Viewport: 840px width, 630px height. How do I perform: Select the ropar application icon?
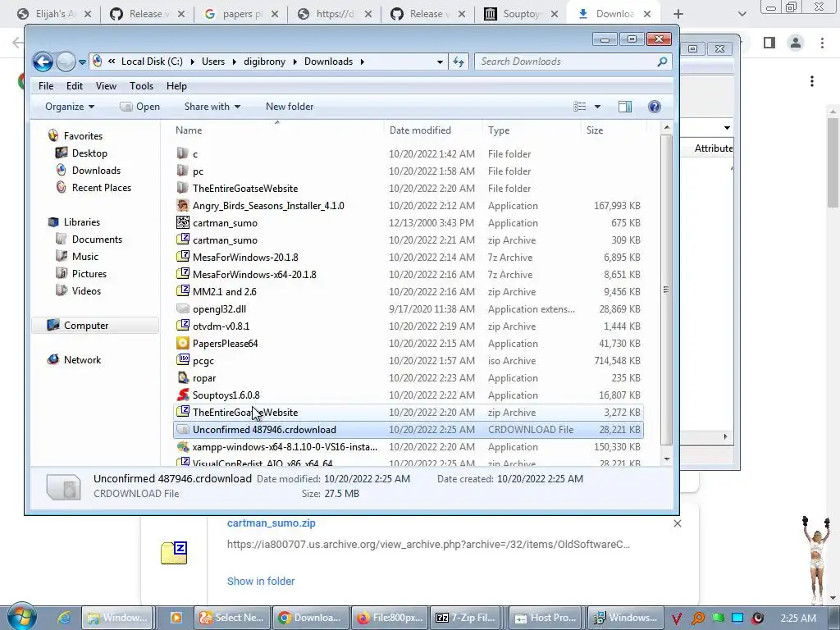183,377
